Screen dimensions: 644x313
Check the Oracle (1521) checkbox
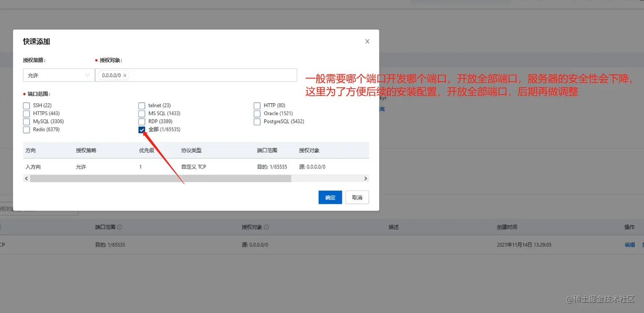click(x=257, y=113)
